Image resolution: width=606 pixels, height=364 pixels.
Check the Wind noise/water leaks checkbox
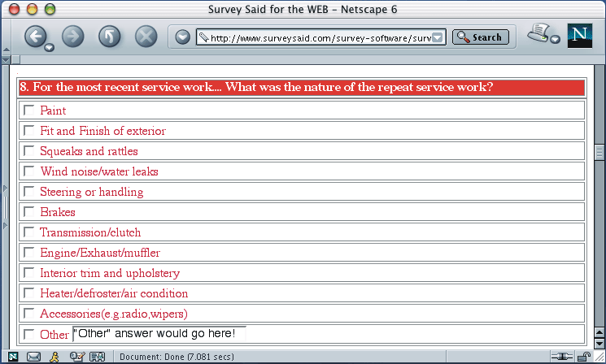point(29,171)
